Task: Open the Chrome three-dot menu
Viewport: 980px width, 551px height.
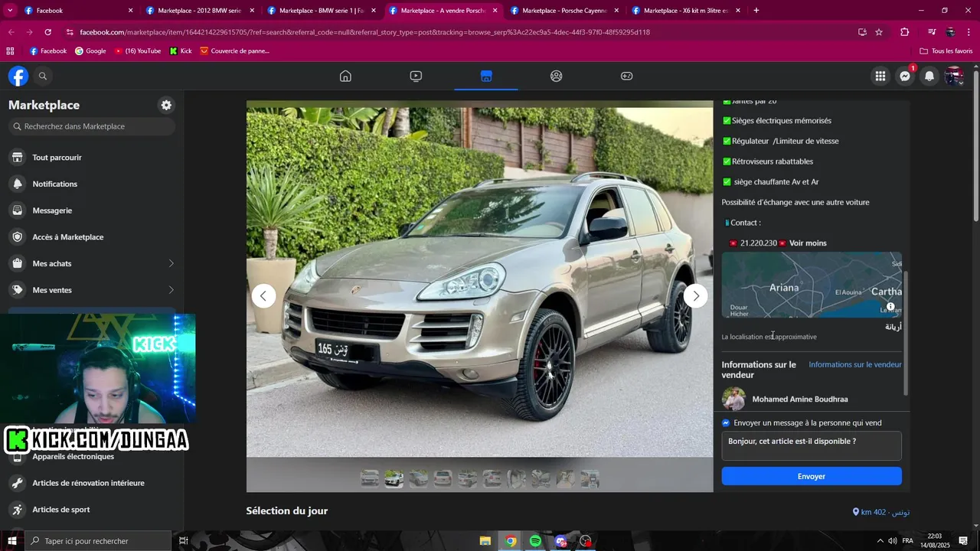Action: [969, 32]
